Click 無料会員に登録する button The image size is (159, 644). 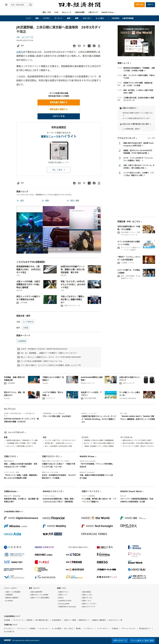click(x=59, y=109)
